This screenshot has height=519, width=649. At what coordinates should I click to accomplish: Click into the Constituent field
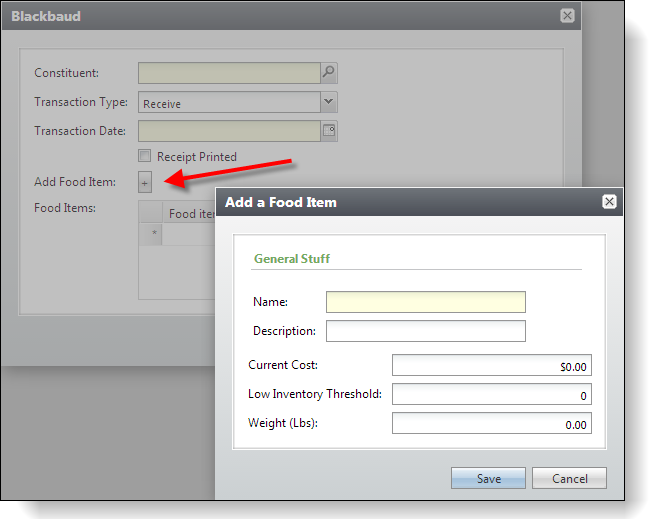(229, 73)
